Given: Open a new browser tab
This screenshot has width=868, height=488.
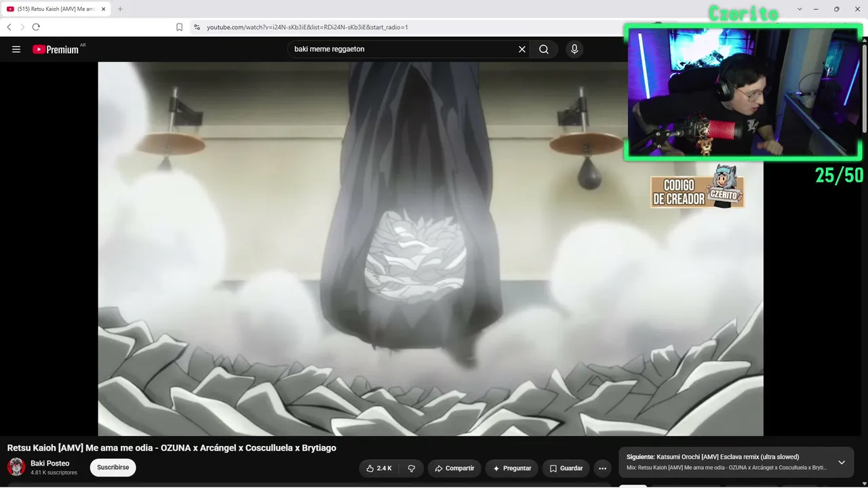Looking at the screenshot, I should pos(120,9).
